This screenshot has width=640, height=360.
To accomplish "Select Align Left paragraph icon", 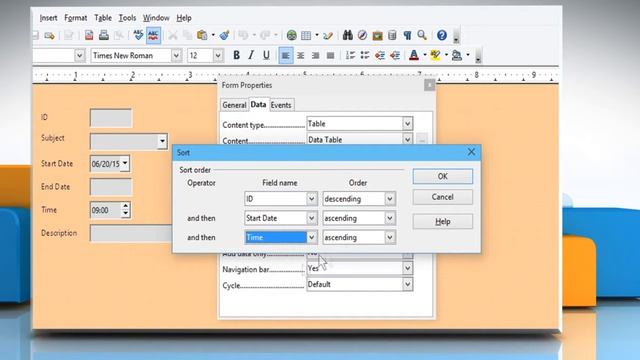I will [286, 55].
